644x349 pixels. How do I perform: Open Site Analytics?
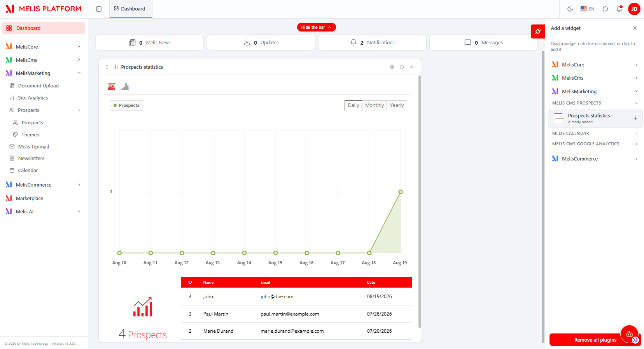pos(33,98)
